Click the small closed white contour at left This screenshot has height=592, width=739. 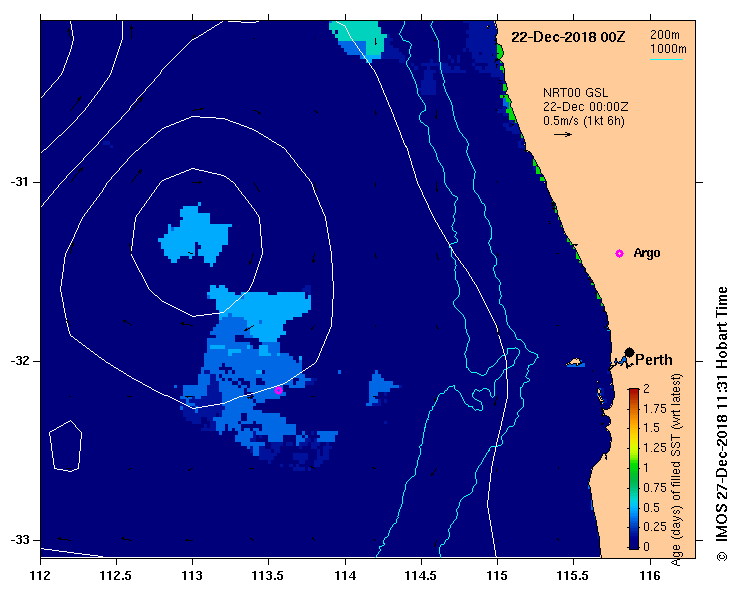point(66,446)
